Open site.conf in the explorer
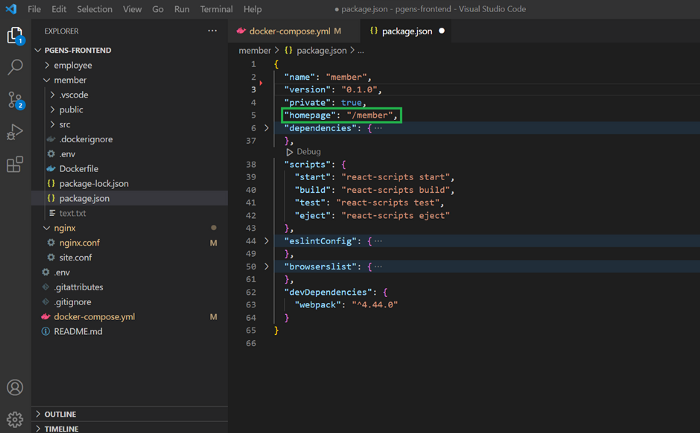This screenshot has width=700, height=433. point(75,257)
